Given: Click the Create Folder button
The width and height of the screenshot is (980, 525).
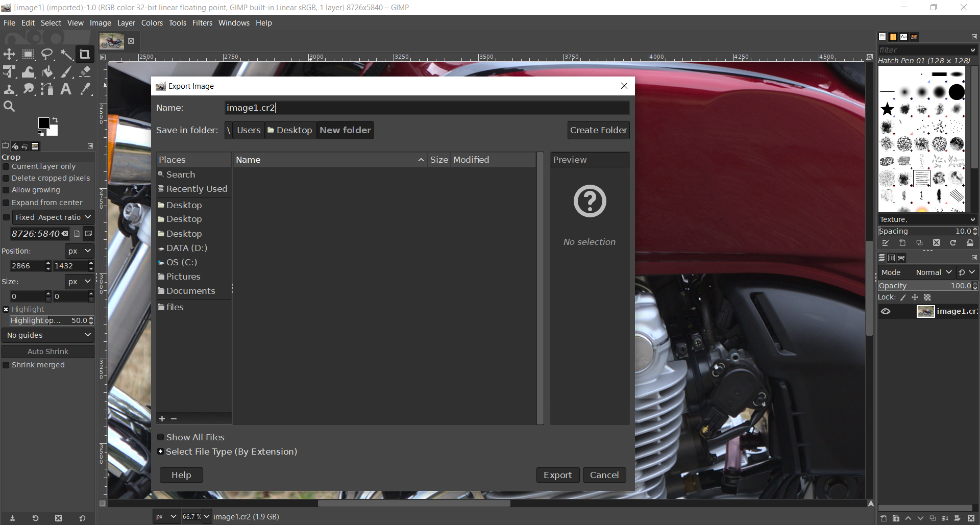Looking at the screenshot, I should (598, 130).
